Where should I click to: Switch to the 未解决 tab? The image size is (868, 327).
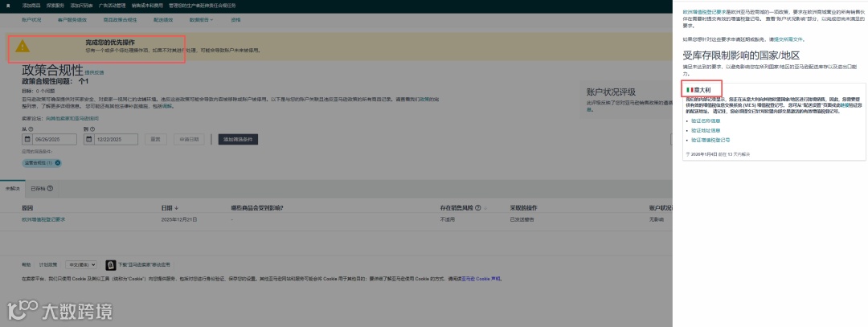pos(12,189)
